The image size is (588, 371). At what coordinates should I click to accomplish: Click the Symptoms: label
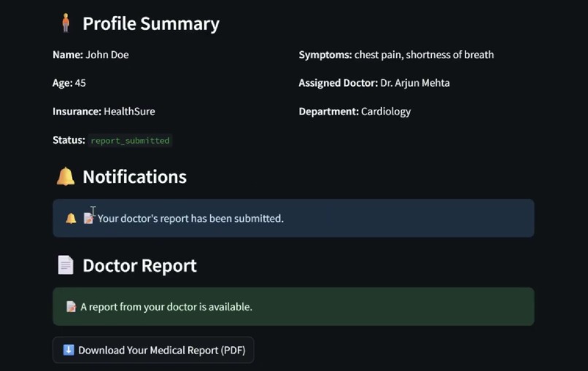[x=325, y=55]
